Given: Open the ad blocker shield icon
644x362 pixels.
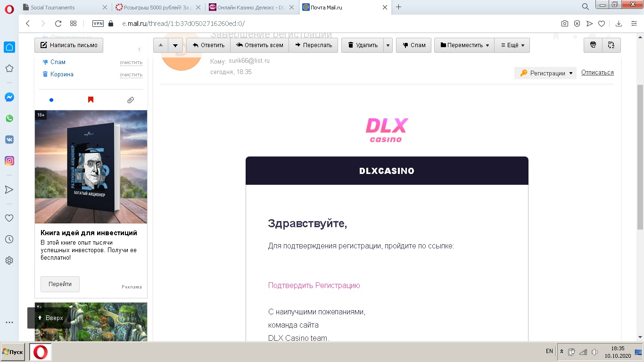Looking at the screenshot, I should [x=577, y=24].
